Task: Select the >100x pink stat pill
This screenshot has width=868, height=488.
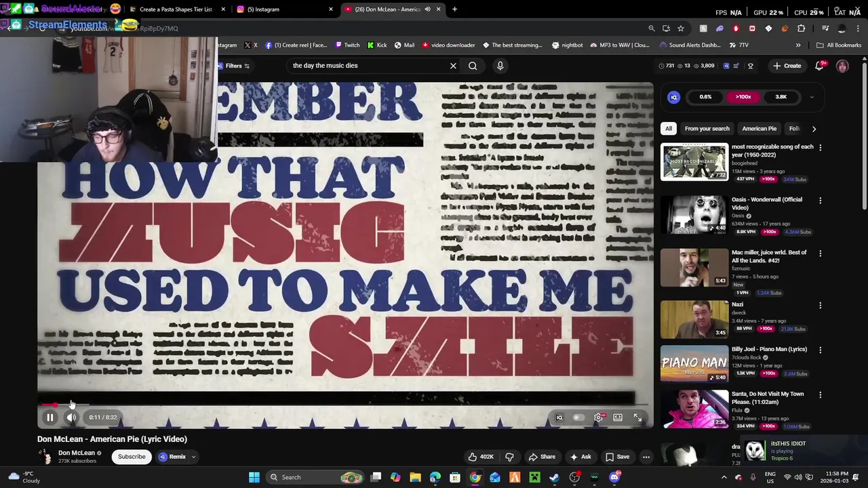Action: 743,97
